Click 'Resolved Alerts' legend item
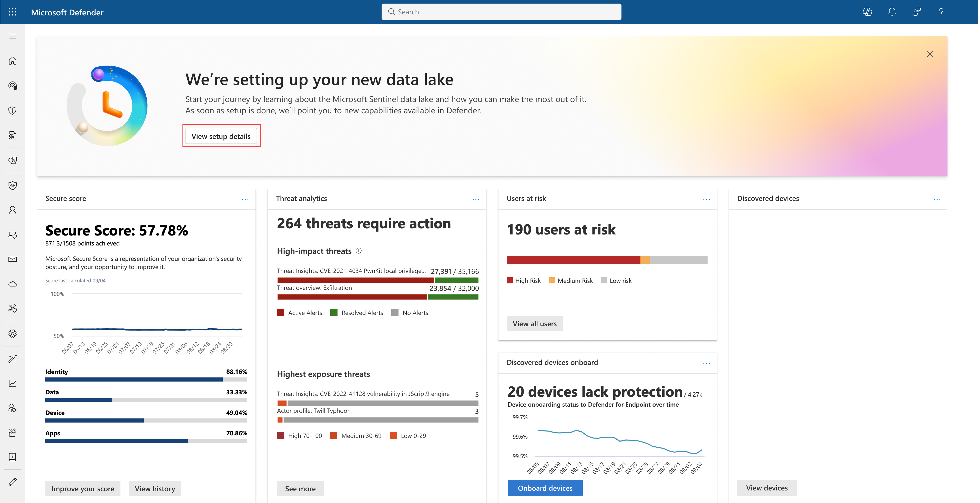The width and height of the screenshot is (980, 503). pyautogui.click(x=357, y=312)
